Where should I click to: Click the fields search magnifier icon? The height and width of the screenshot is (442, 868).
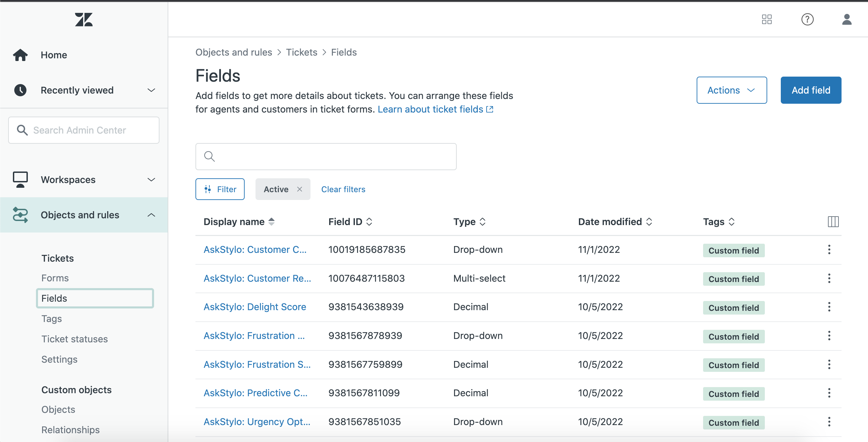[209, 157]
